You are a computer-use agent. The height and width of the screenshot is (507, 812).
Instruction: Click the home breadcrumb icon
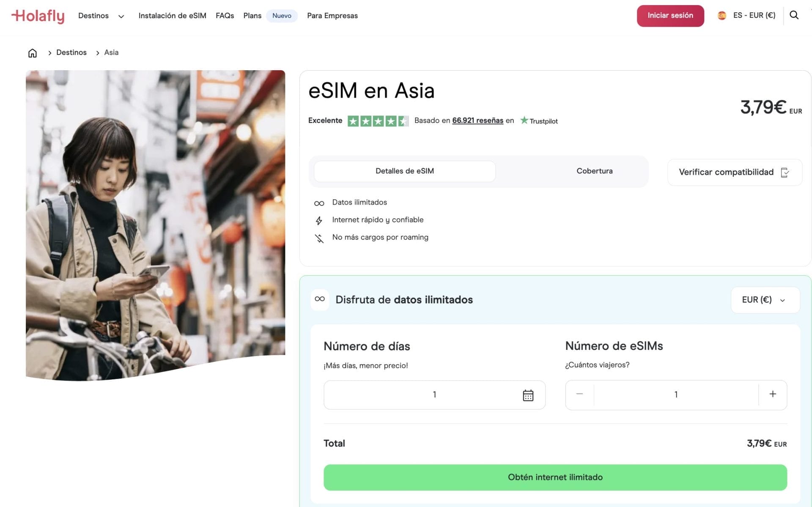tap(33, 53)
